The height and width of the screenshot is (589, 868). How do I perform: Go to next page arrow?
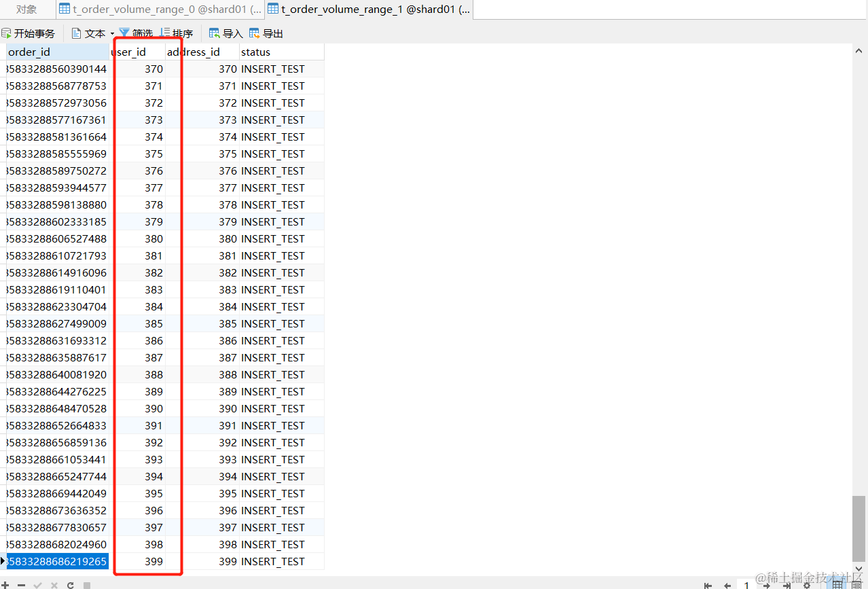pyautogui.click(x=766, y=585)
